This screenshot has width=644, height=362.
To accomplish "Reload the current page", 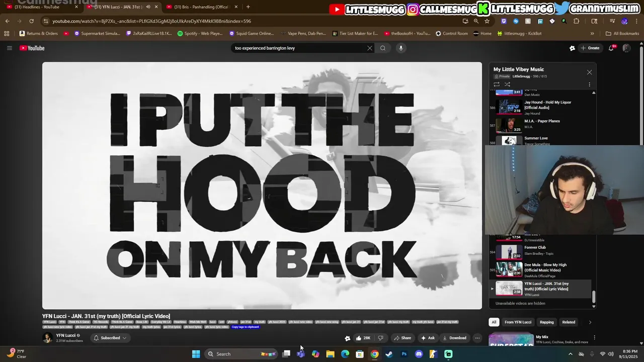I will [x=31, y=21].
